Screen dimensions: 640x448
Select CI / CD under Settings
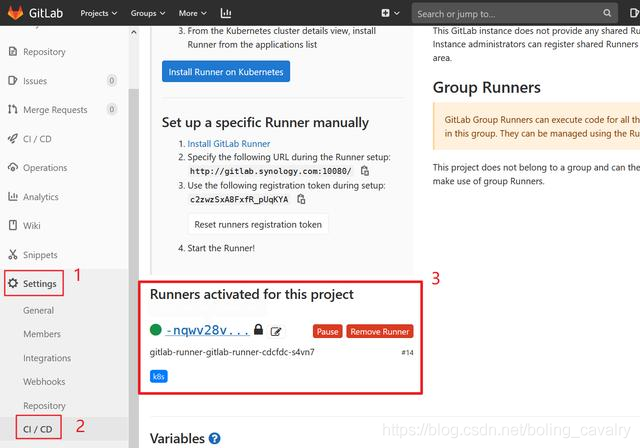[38, 429]
